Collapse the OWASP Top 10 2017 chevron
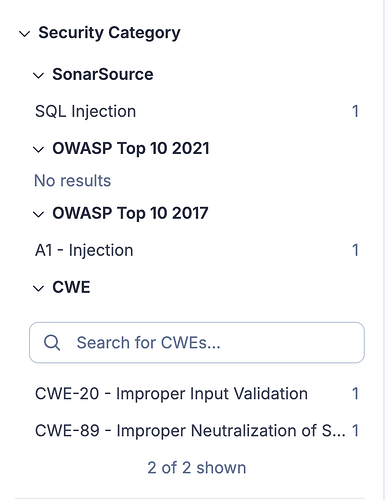The height and width of the screenshot is (500, 387). click(x=38, y=214)
